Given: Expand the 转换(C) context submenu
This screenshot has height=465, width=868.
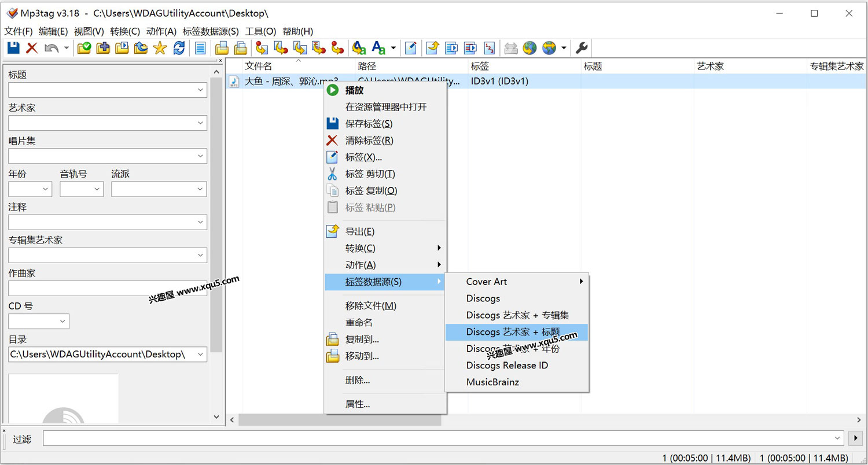Looking at the screenshot, I should (x=385, y=248).
